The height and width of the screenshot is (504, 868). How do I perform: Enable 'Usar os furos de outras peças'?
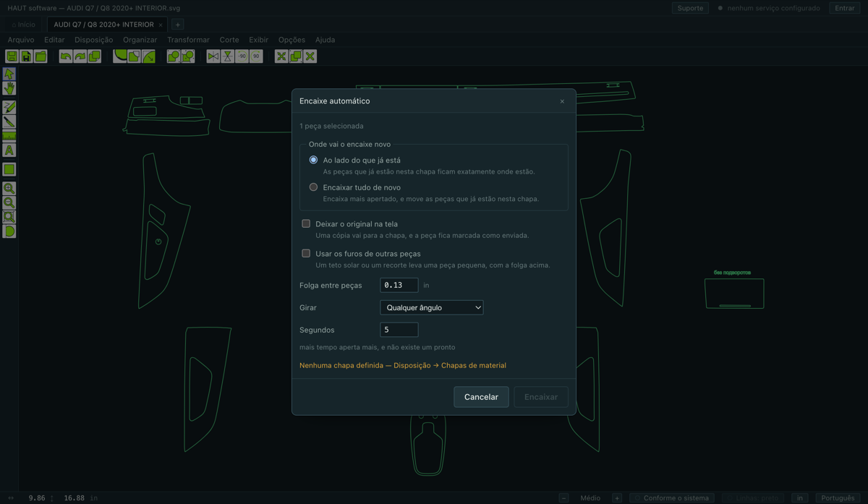pyautogui.click(x=306, y=254)
